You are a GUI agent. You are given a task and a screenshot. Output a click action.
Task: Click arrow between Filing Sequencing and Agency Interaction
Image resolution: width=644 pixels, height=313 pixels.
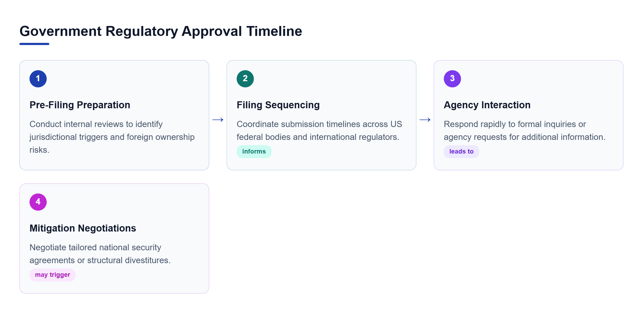[425, 120]
